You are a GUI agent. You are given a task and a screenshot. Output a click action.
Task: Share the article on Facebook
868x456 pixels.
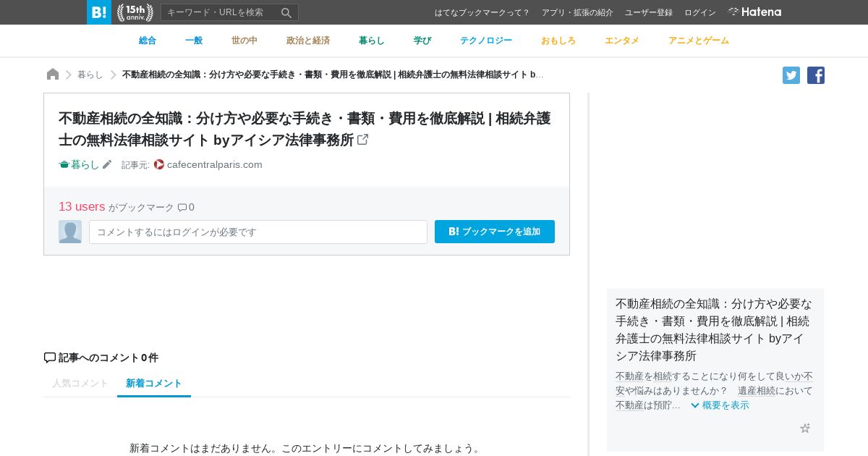coord(816,75)
